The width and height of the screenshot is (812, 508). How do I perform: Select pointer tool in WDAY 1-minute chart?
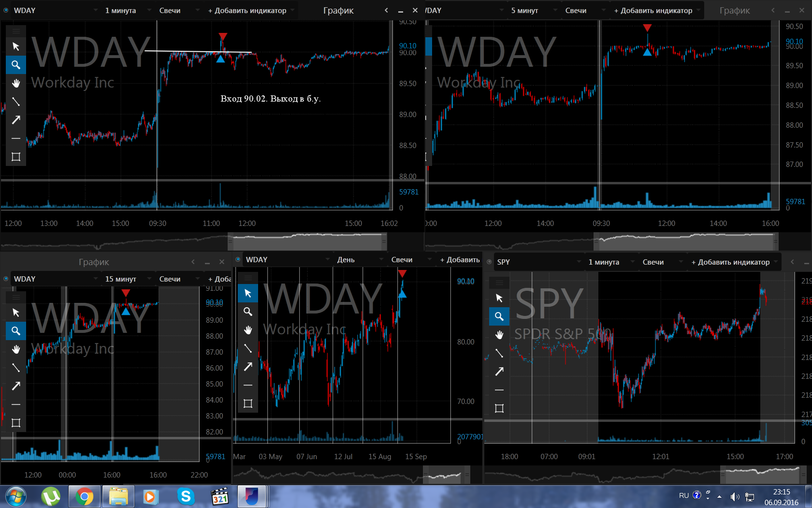point(16,46)
